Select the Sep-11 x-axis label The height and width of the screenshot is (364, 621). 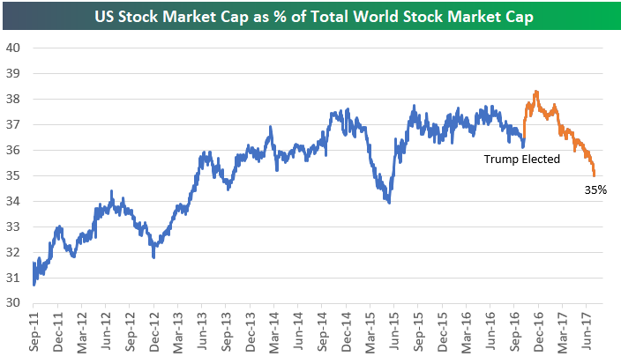point(34,334)
